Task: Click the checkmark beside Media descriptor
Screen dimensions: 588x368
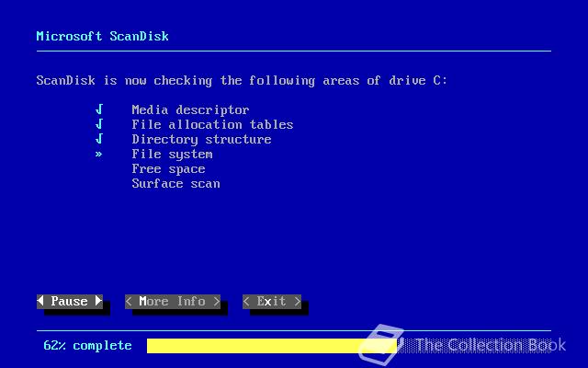Action: click(x=99, y=109)
